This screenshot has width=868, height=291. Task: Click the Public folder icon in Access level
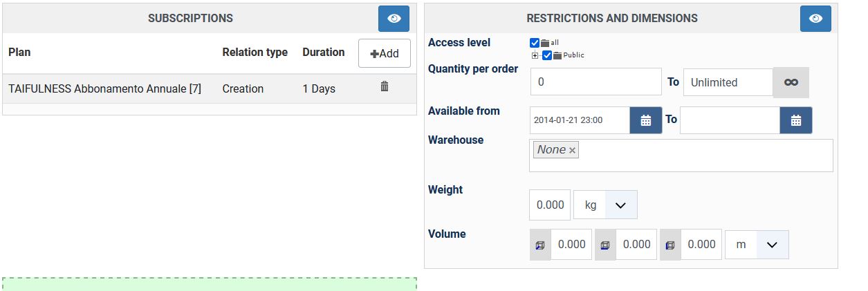tap(557, 55)
